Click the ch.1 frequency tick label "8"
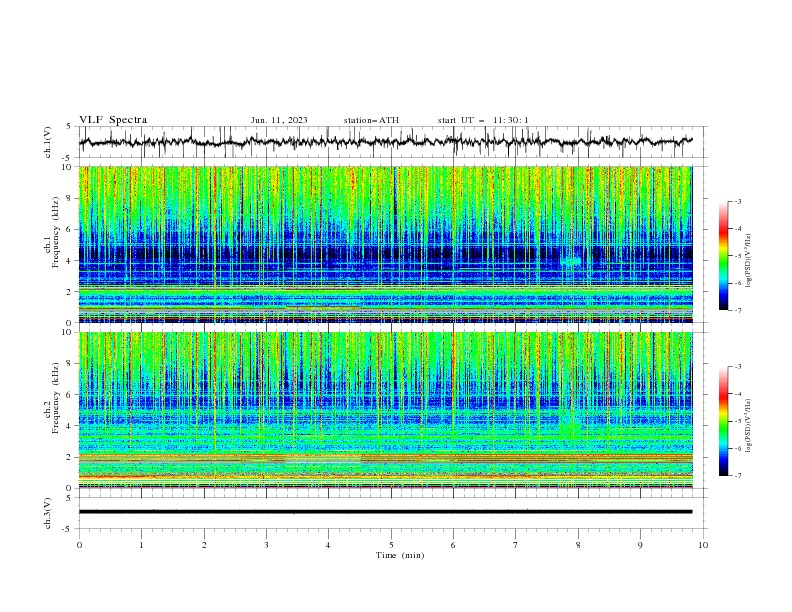Screen dimensions: 792x612 [70, 198]
